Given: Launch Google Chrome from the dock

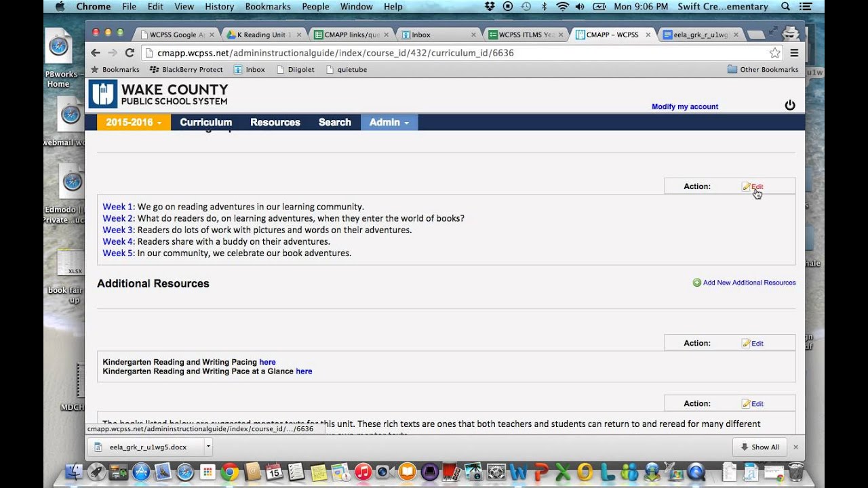Looking at the screenshot, I should 230,472.
